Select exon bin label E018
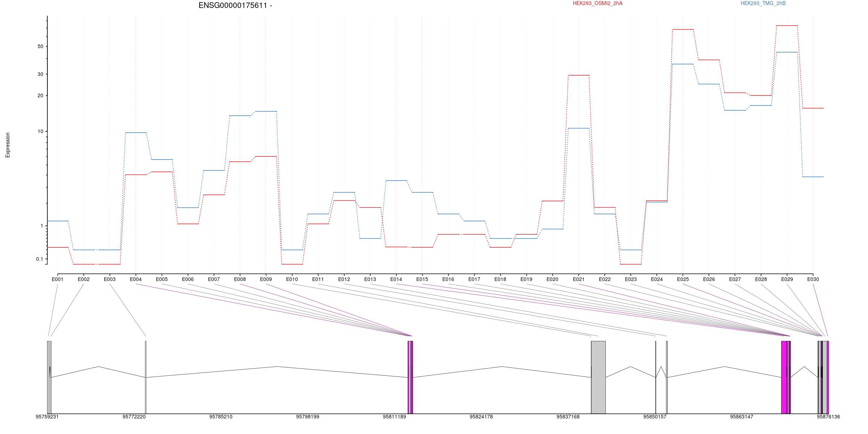This screenshot has width=868, height=434. [500, 279]
